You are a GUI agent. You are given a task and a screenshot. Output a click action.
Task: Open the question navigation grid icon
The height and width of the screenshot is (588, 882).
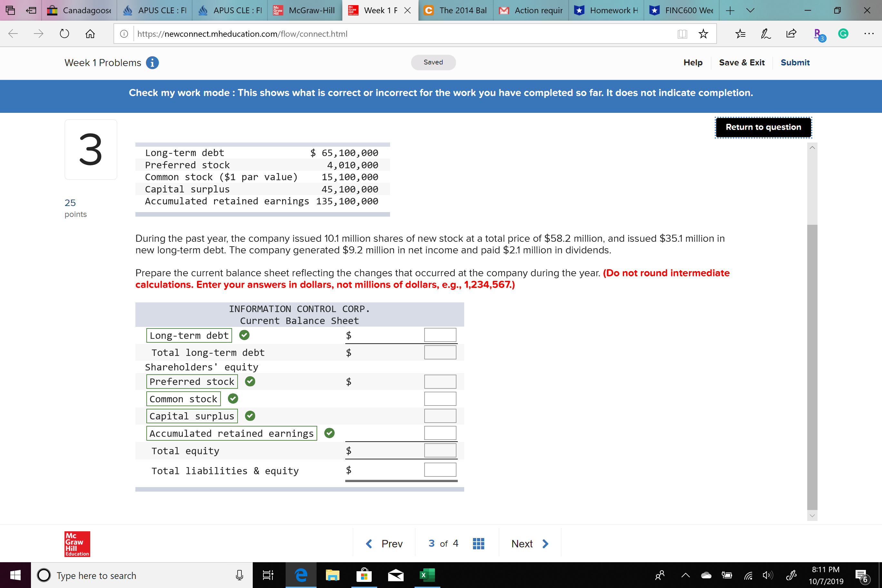[x=478, y=543]
